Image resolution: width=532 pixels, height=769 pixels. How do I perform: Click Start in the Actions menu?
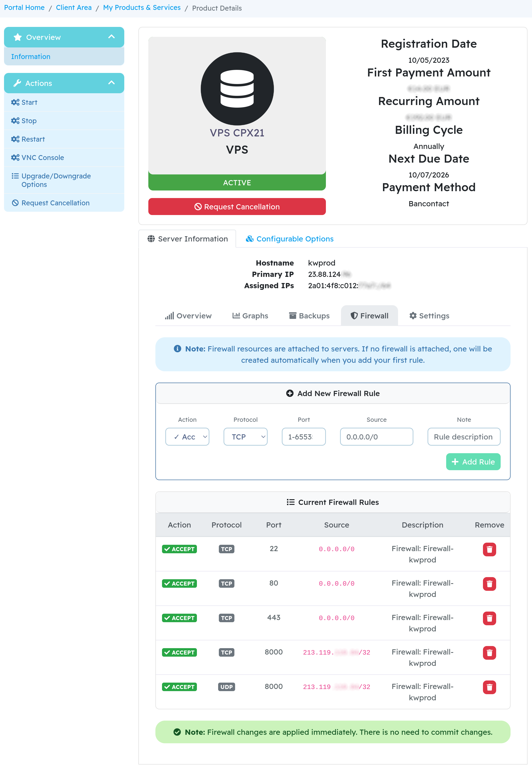tap(64, 102)
